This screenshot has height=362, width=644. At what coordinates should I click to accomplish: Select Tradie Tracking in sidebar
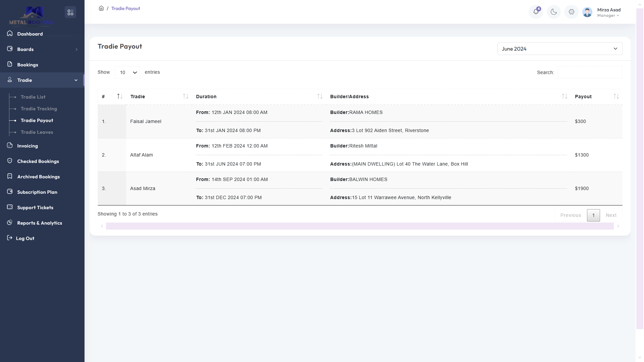[x=39, y=109]
